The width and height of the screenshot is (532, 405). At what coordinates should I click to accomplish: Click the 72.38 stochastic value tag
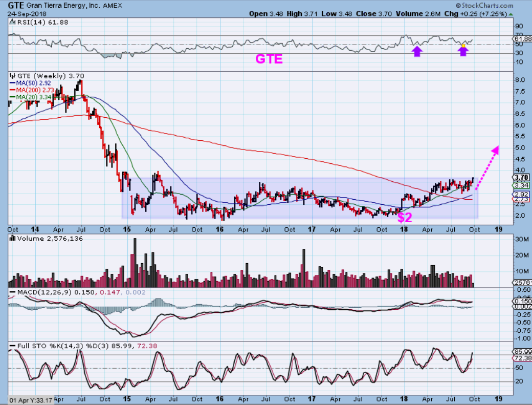tap(522, 358)
